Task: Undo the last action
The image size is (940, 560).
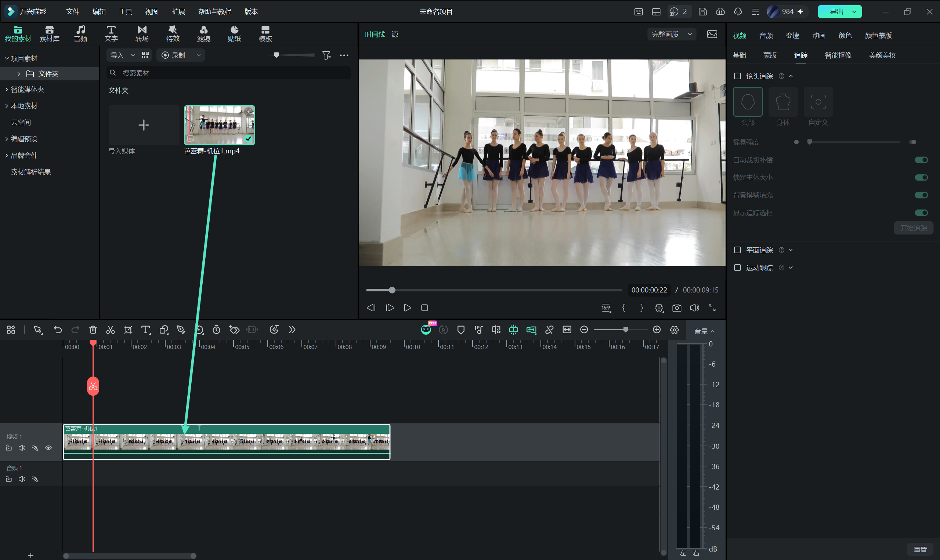Action: [x=58, y=330]
